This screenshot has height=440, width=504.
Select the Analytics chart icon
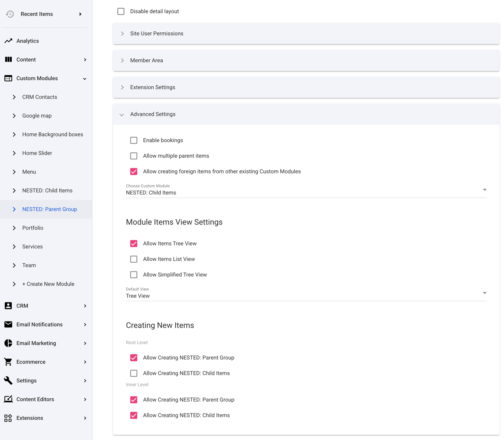(x=8, y=41)
